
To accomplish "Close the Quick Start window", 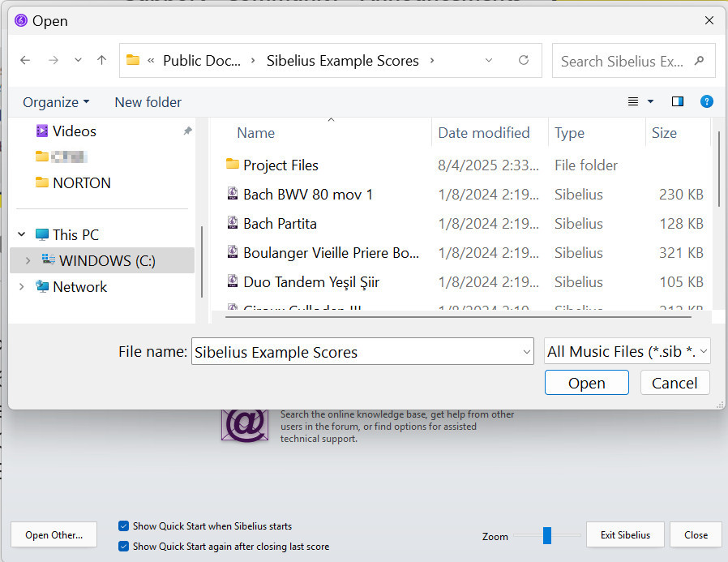I will pos(696,535).
